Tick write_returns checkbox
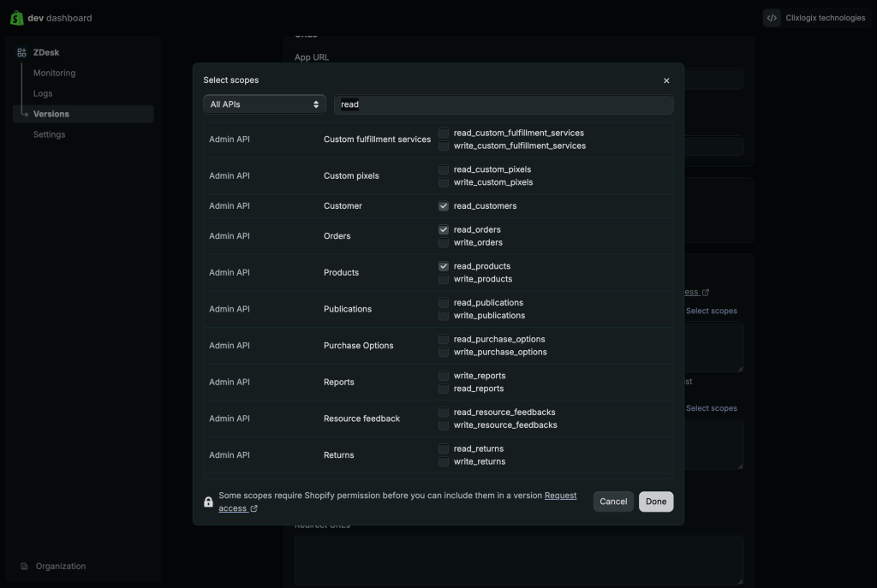 tap(444, 461)
